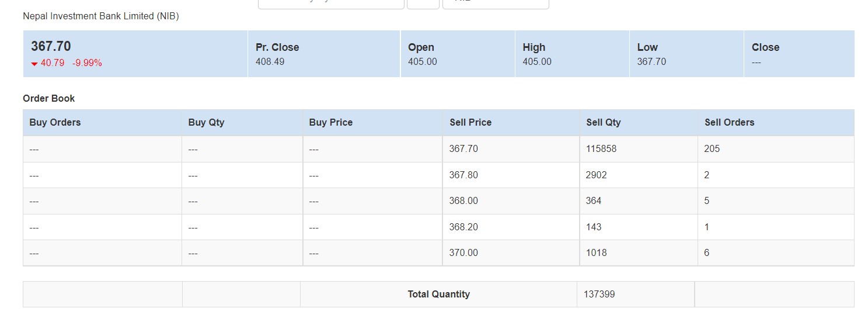Viewport: 868px width, 329px height.
Task: Click the Nepal Investment Bank Limited (NIB) title
Action: coord(101,16)
